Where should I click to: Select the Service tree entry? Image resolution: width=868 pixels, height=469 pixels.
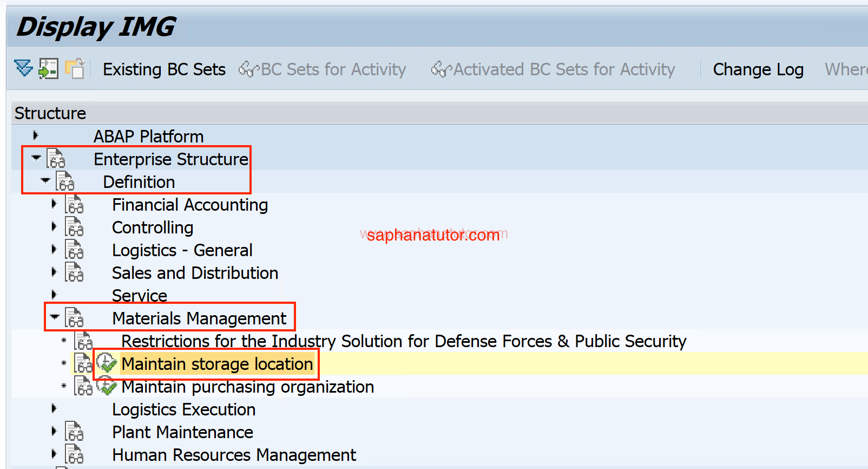coord(140,296)
